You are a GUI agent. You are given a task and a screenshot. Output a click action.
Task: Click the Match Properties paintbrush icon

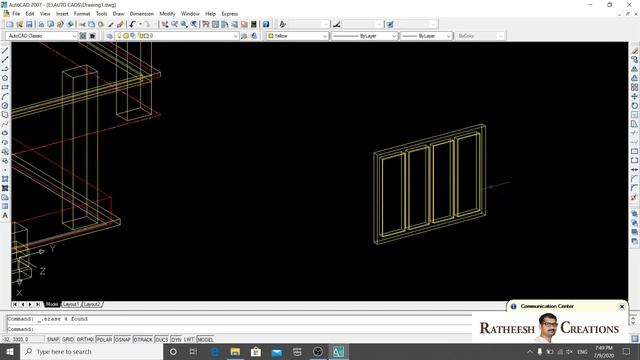tap(111, 24)
